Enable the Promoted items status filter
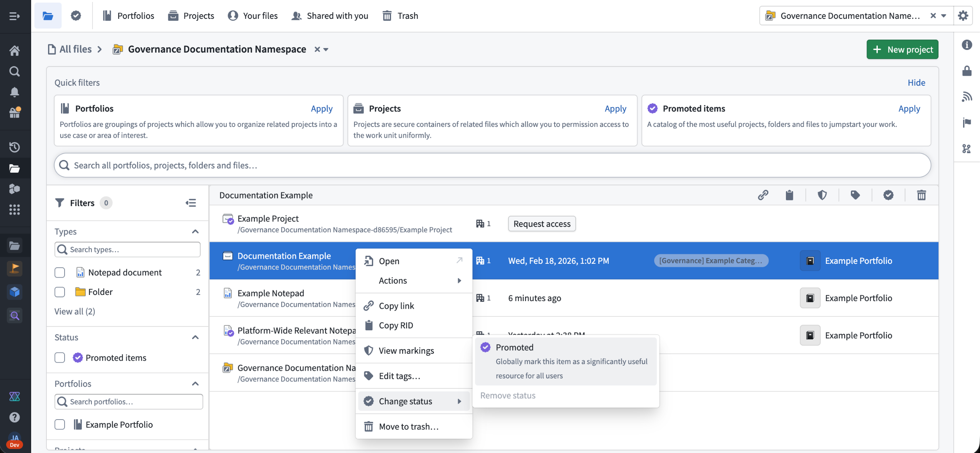The width and height of the screenshot is (980, 453). pyautogui.click(x=60, y=358)
